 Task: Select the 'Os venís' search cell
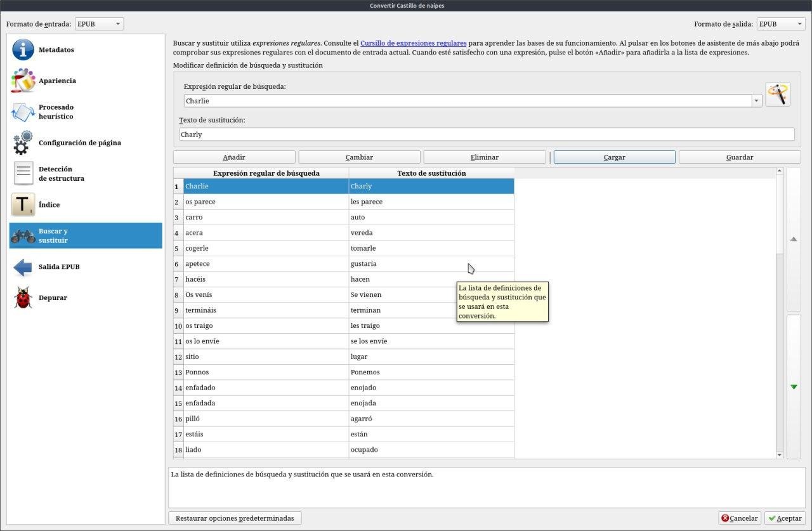click(266, 295)
